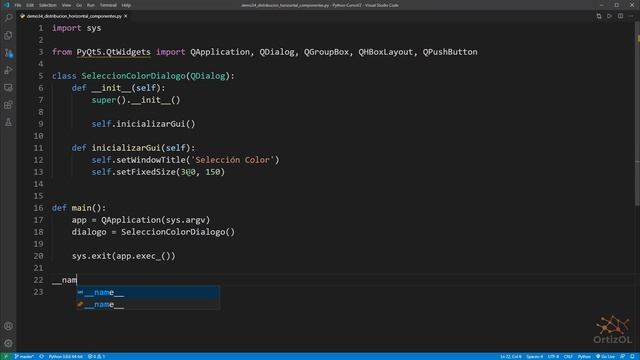640x360 pixels.
Task: Change CRLF end of line sequence
Action: [568, 356]
